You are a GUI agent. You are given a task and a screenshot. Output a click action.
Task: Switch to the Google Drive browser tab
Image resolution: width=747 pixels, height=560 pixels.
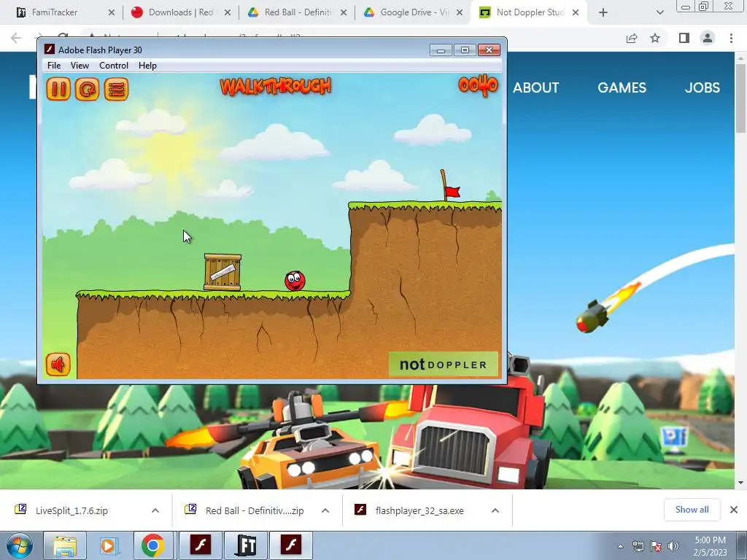coord(414,12)
